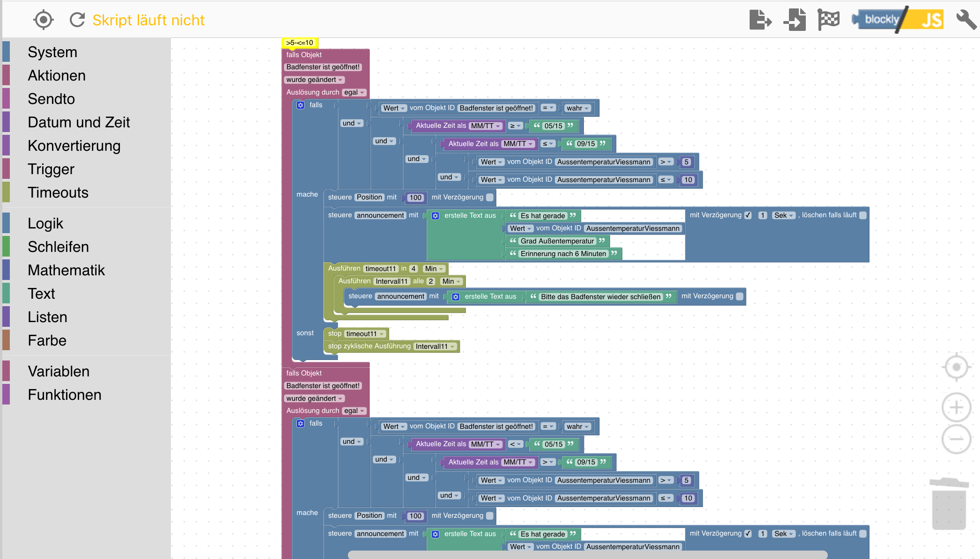
Task: Center workspace with the crosshair button
Action: [956, 367]
